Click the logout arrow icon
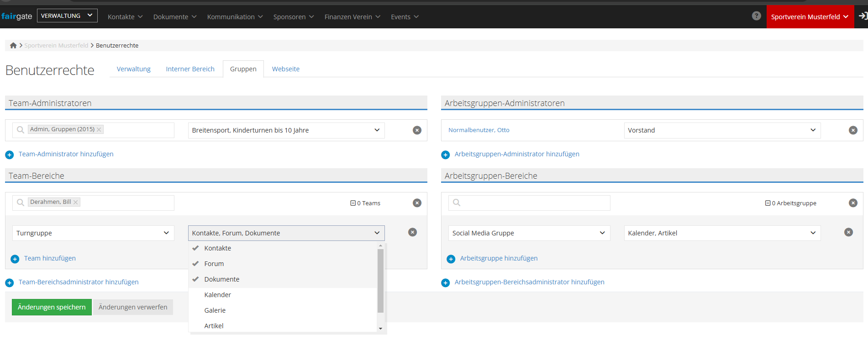Image resolution: width=868 pixels, height=357 pixels. [x=863, y=16]
